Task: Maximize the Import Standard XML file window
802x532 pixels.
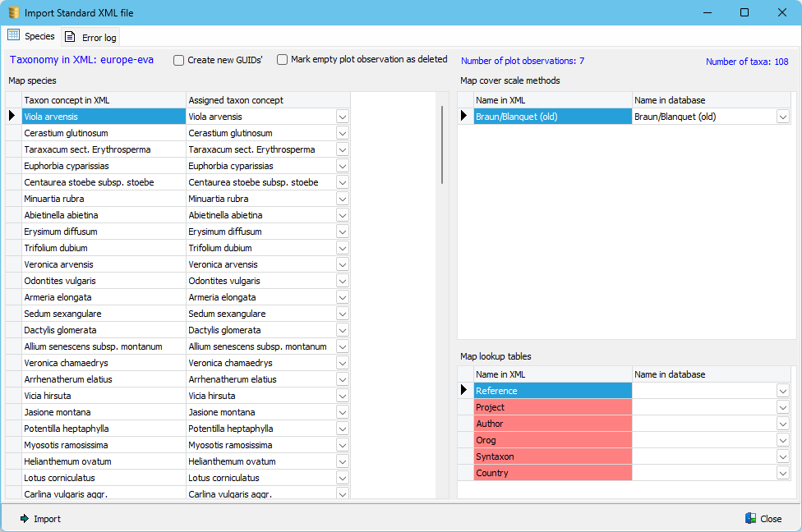Action: click(x=744, y=12)
